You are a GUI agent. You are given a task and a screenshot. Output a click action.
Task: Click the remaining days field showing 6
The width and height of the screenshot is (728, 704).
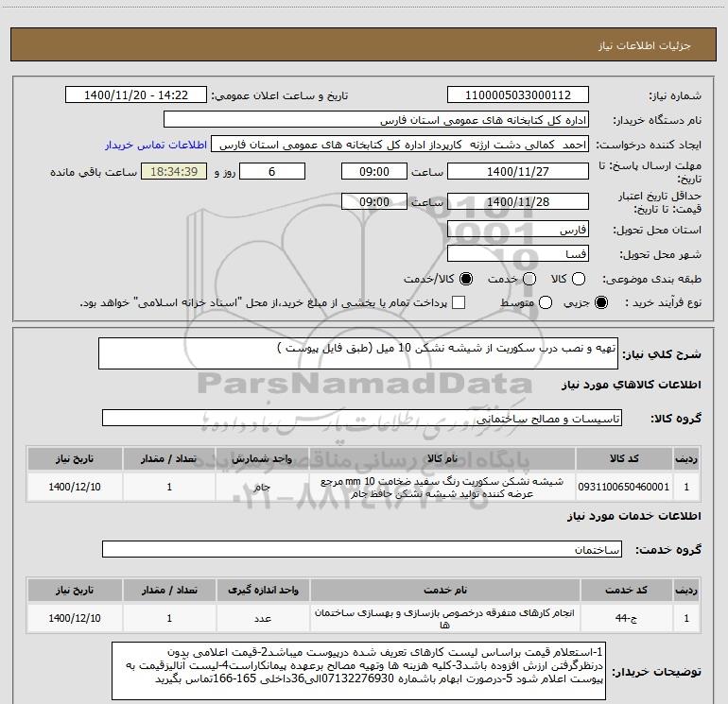pos(272,172)
